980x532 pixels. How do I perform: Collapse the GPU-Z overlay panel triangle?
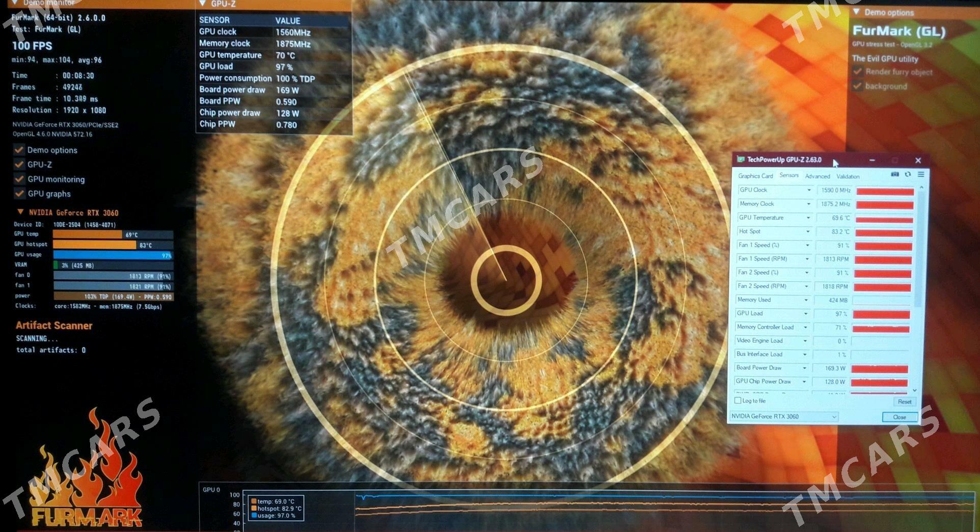click(x=202, y=3)
